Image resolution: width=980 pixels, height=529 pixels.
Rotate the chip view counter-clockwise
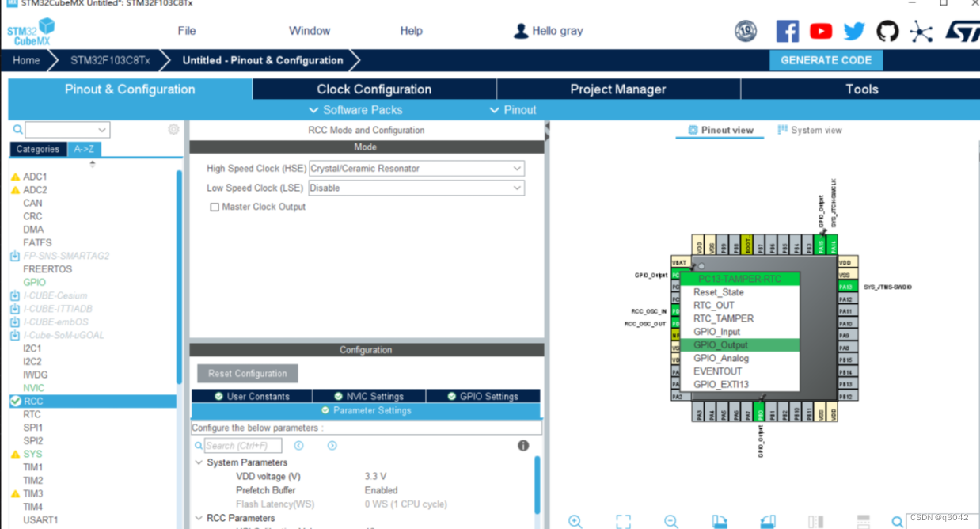click(768, 521)
